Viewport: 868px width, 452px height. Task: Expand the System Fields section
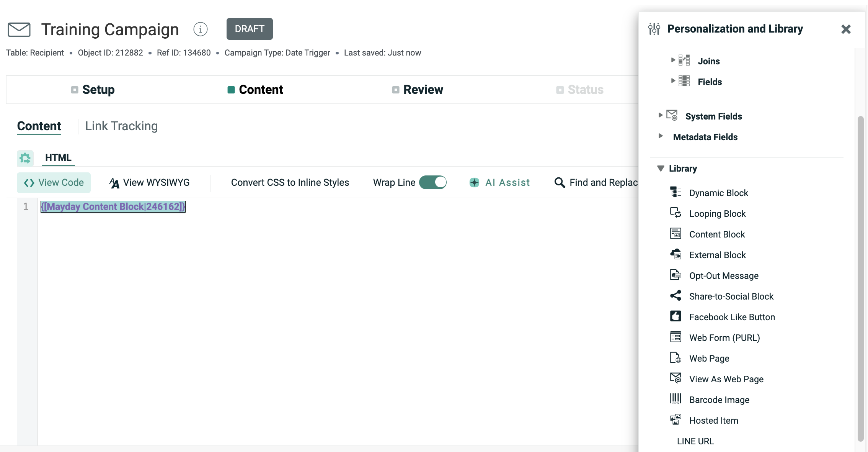661,115
